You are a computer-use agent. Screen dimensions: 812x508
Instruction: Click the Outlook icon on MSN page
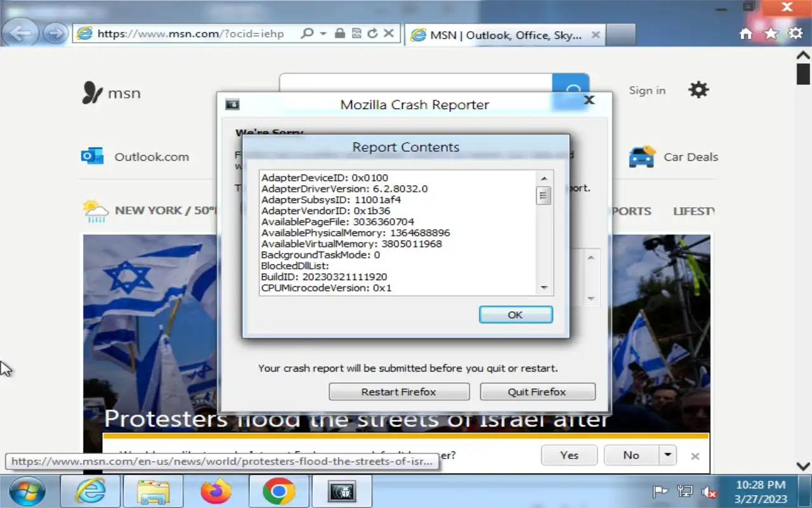click(92, 156)
